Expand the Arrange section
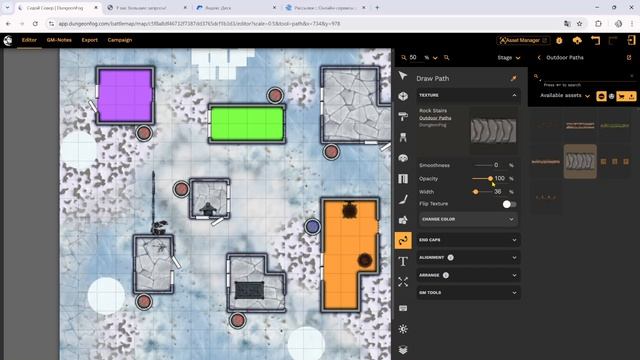This screenshot has width=640, height=360. click(x=468, y=275)
